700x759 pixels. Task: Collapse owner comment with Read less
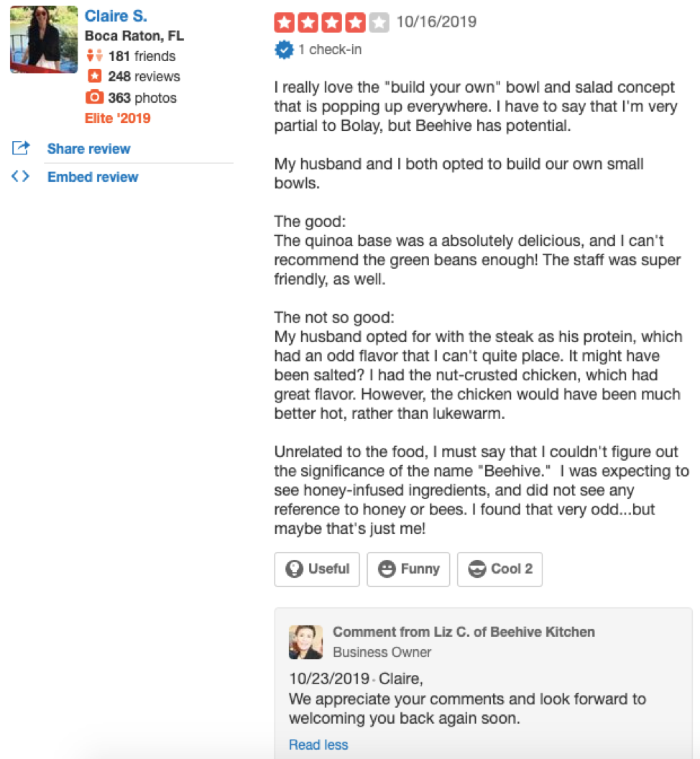[x=318, y=745]
